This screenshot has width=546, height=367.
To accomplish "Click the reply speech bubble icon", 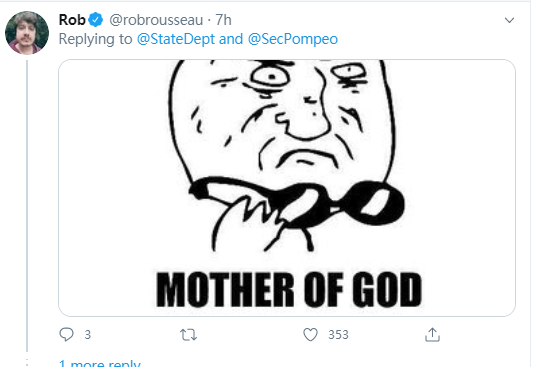I will click(x=66, y=334).
